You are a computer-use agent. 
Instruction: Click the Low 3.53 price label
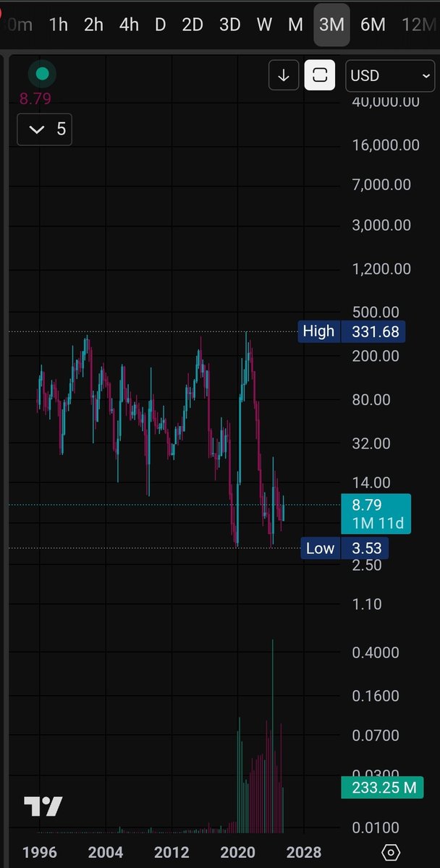point(344,548)
